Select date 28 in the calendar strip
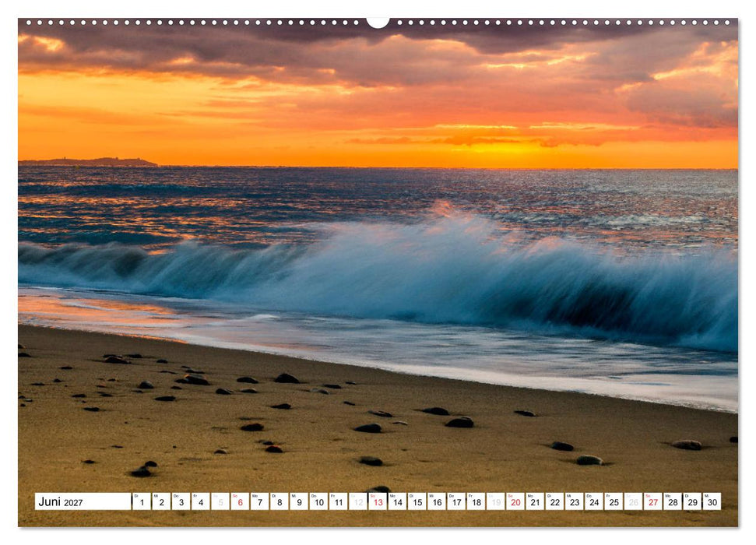Image resolution: width=756 pixels, height=545 pixels. [x=673, y=501]
